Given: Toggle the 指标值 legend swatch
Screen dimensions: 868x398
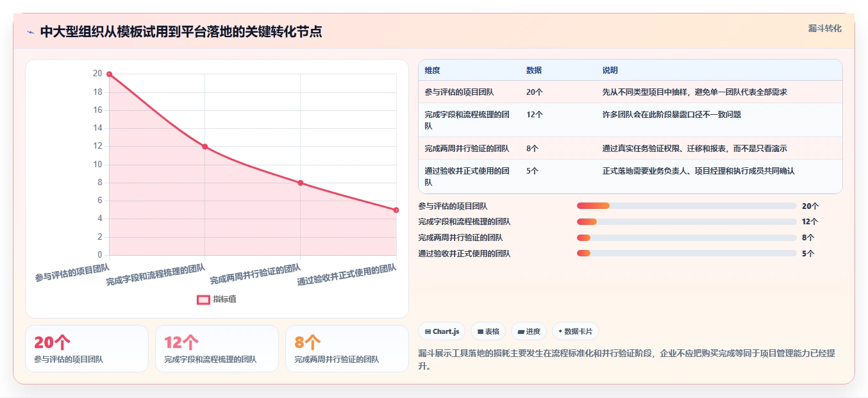Looking at the screenshot, I should (203, 299).
